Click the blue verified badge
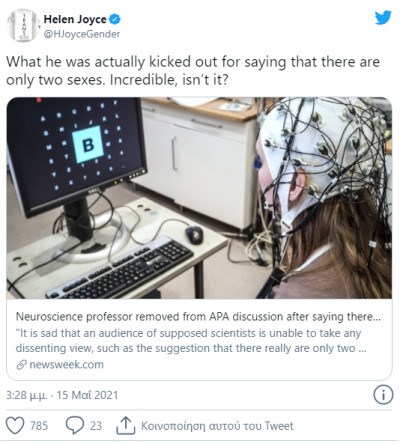The height and width of the screenshot is (444, 400). click(115, 19)
